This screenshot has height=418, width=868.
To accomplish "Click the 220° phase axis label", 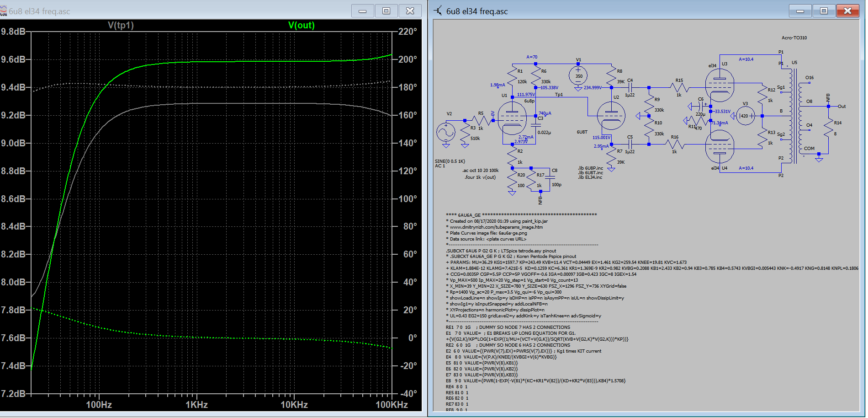I will [408, 32].
